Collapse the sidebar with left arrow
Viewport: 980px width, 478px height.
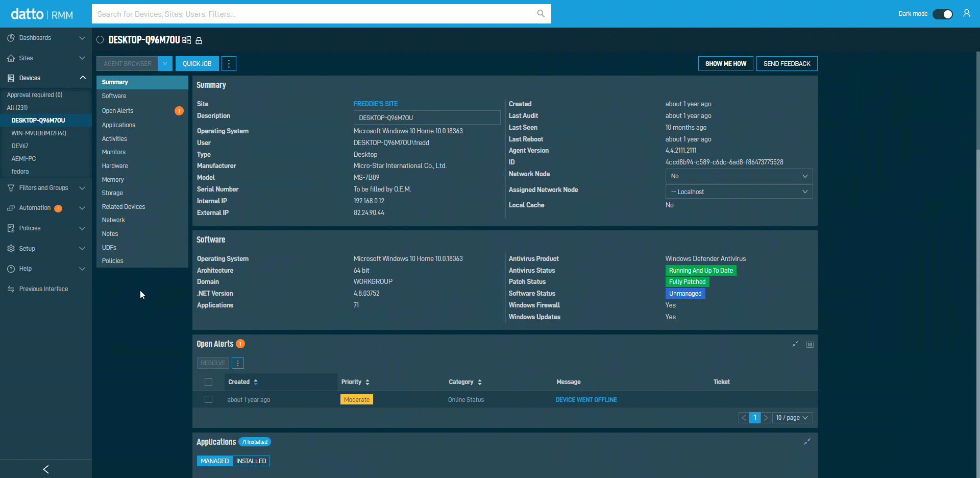pos(46,469)
